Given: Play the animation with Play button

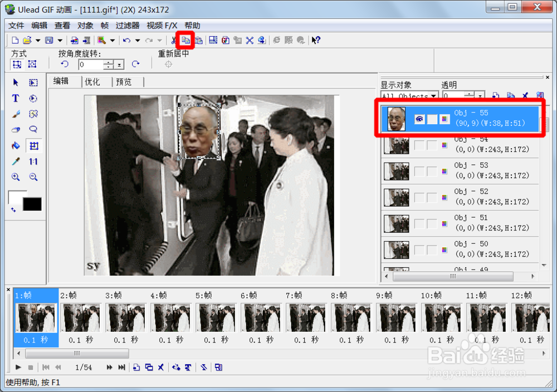Looking at the screenshot, I should click(18, 367).
